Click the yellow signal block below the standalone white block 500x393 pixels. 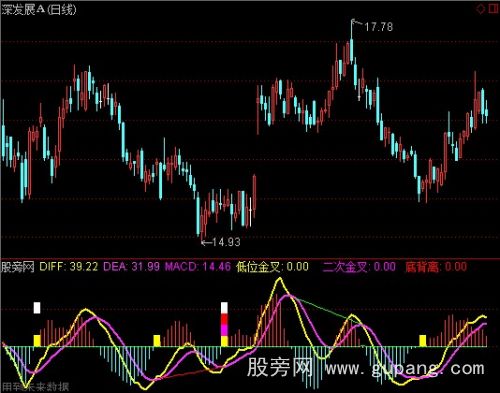37,341
